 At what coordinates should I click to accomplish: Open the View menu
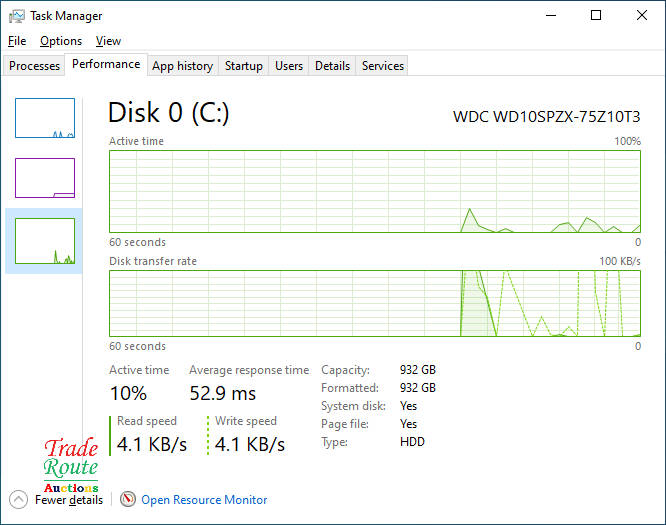pyautogui.click(x=108, y=41)
